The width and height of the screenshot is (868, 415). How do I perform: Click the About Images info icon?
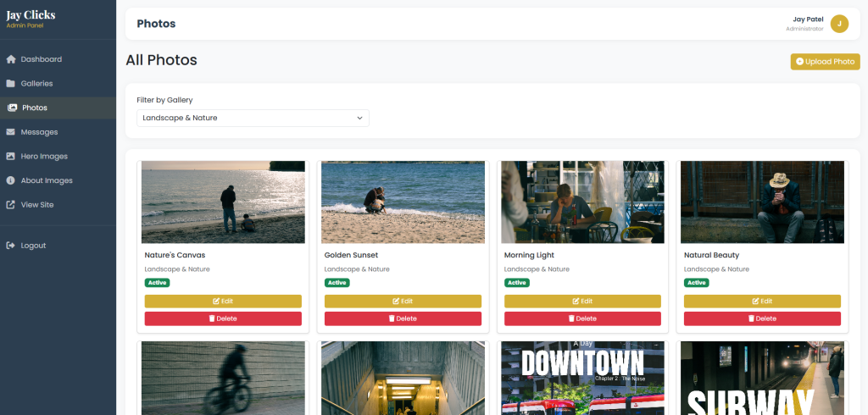coord(11,180)
